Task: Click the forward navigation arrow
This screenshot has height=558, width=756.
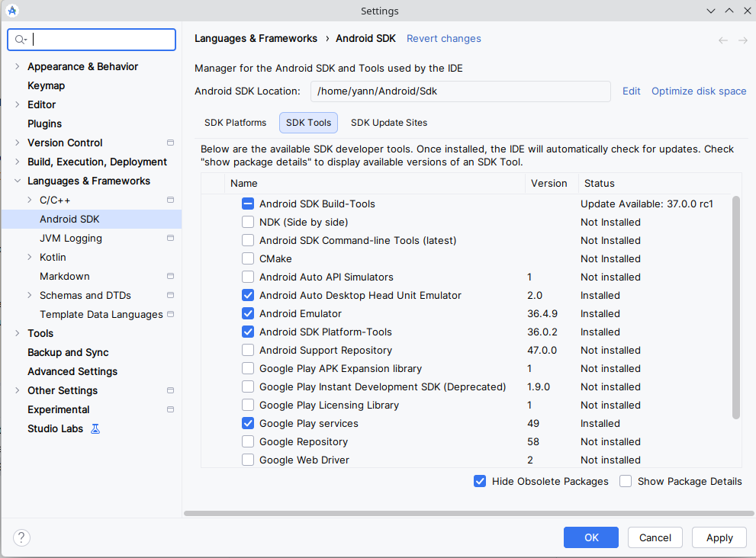Action: click(742, 40)
